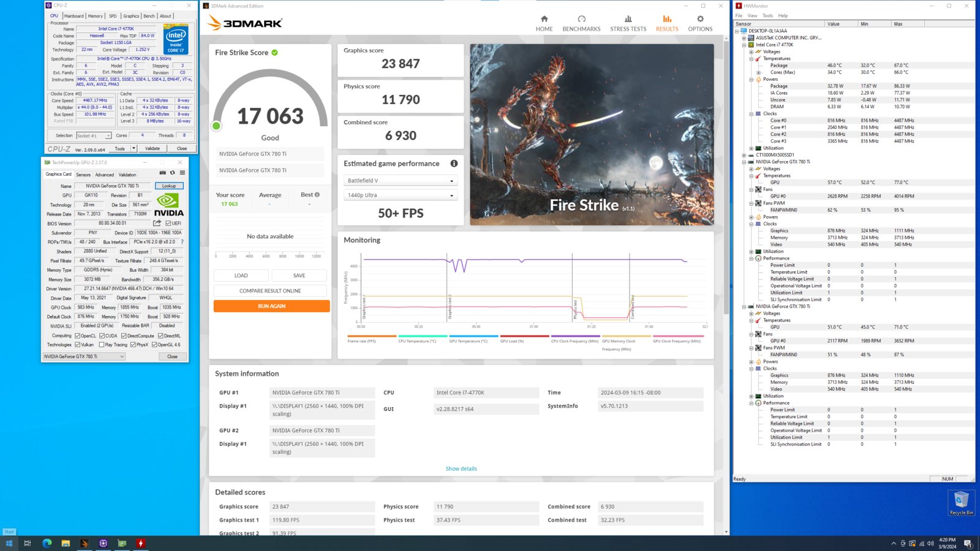Toggle the CUDA checkbox in GPU-Z
980x551 pixels.
[102, 335]
